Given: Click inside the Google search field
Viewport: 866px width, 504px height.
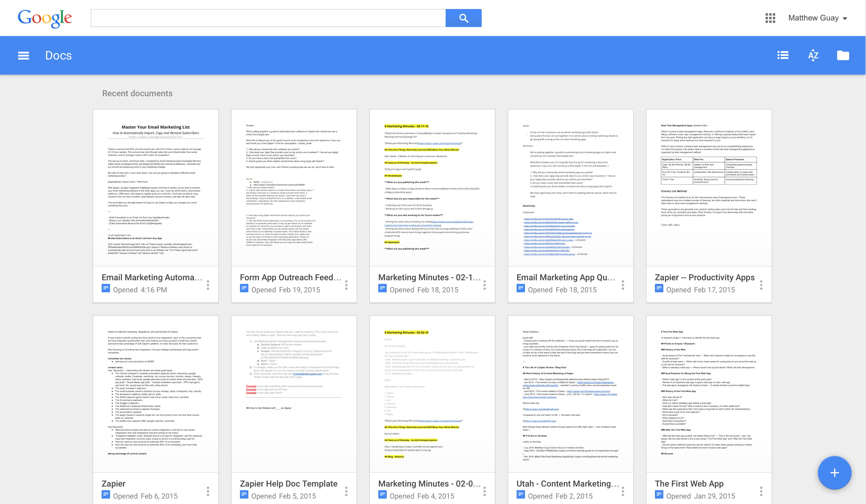Looking at the screenshot, I should [268, 18].
